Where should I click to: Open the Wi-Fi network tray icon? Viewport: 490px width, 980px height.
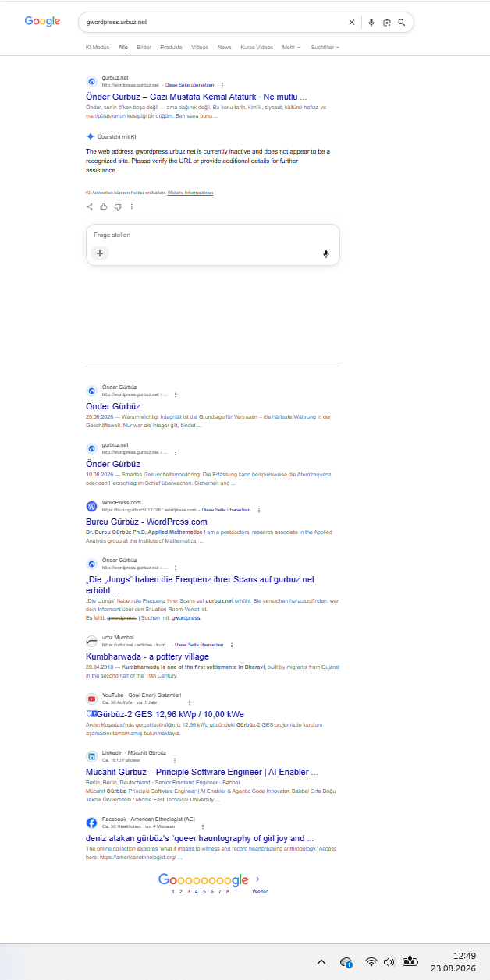371,962
